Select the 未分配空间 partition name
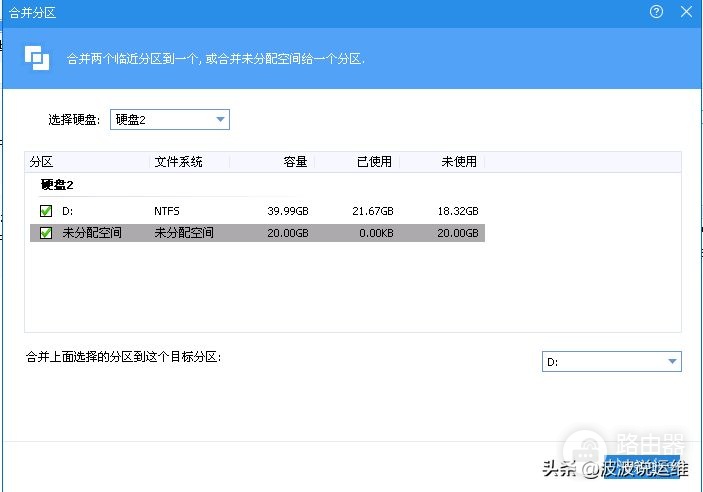Viewport: 703px width, 492px height. pos(92,233)
